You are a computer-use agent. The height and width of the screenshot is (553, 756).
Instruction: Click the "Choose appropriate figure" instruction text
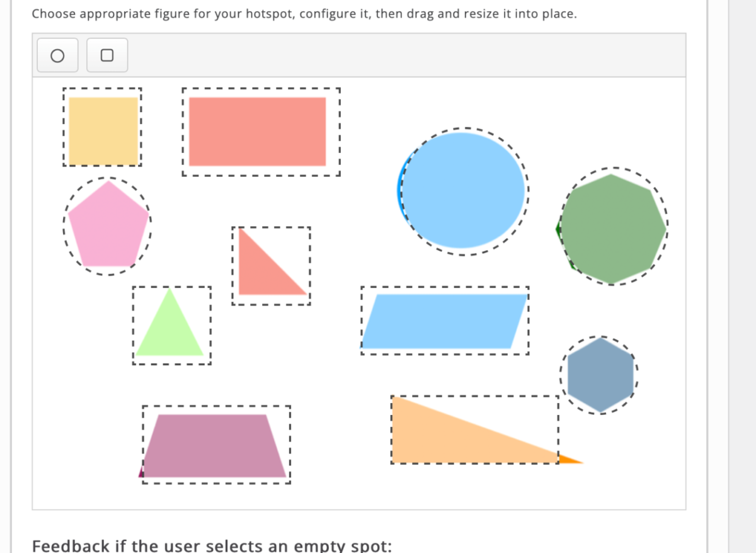304,13
